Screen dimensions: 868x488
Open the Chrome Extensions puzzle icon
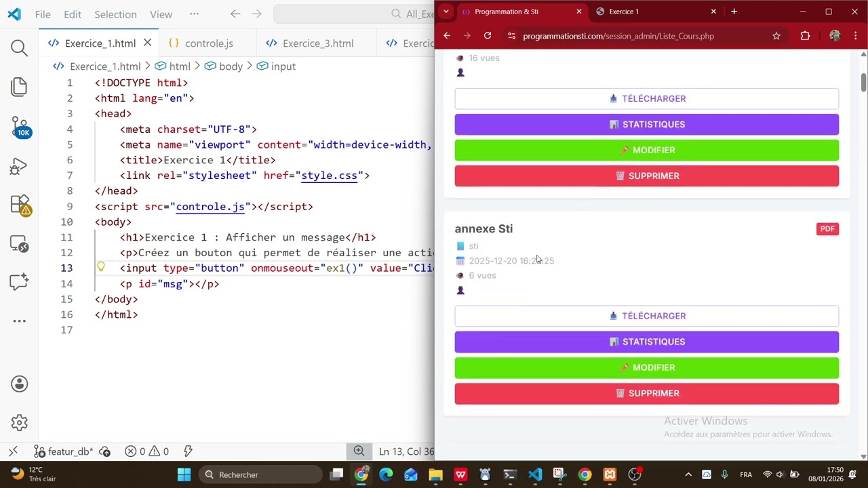coord(805,36)
